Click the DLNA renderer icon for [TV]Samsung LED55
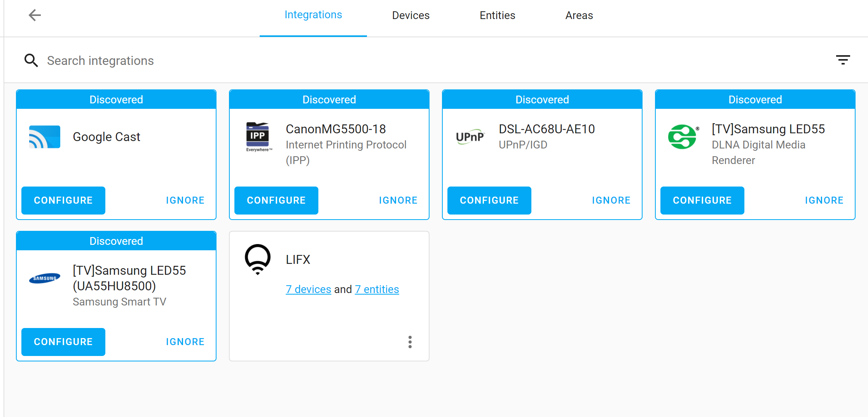The height and width of the screenshot is (417, 868). (x=683, y=137)
